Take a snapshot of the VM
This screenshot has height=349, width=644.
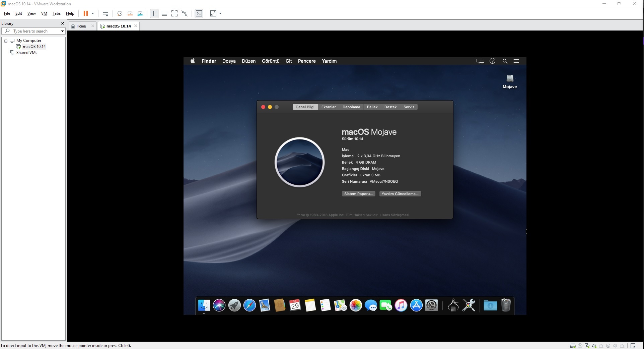point(120,13)
